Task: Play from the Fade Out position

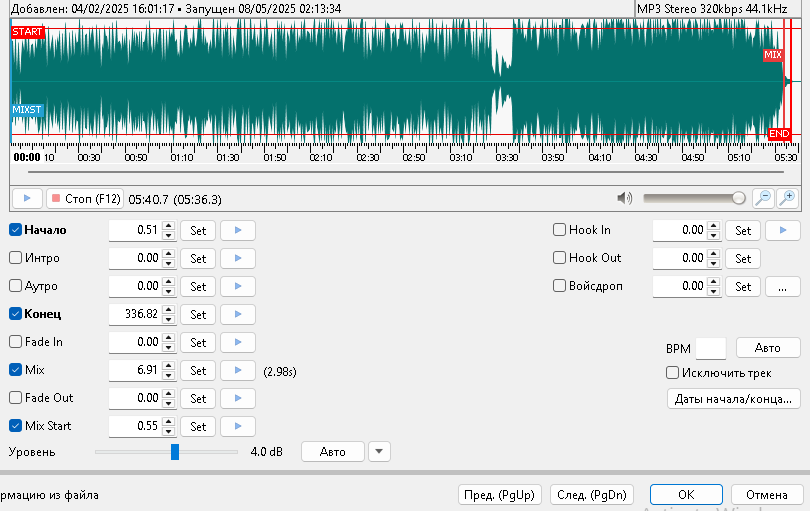Action: 238,398
